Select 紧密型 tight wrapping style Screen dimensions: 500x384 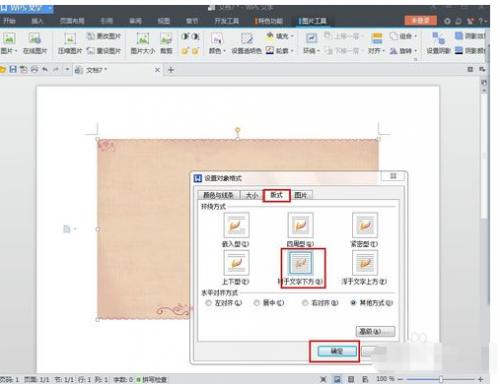(365, 230)
